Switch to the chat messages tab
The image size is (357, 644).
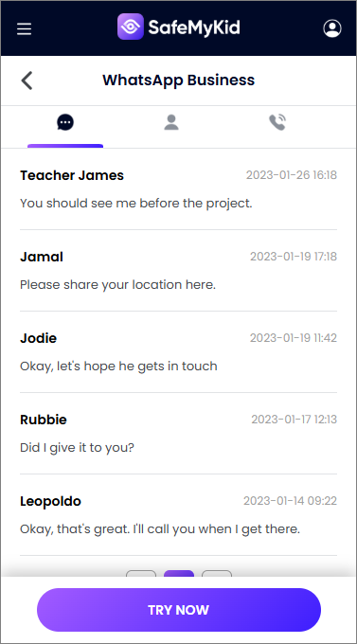click(x=65, y=122)
